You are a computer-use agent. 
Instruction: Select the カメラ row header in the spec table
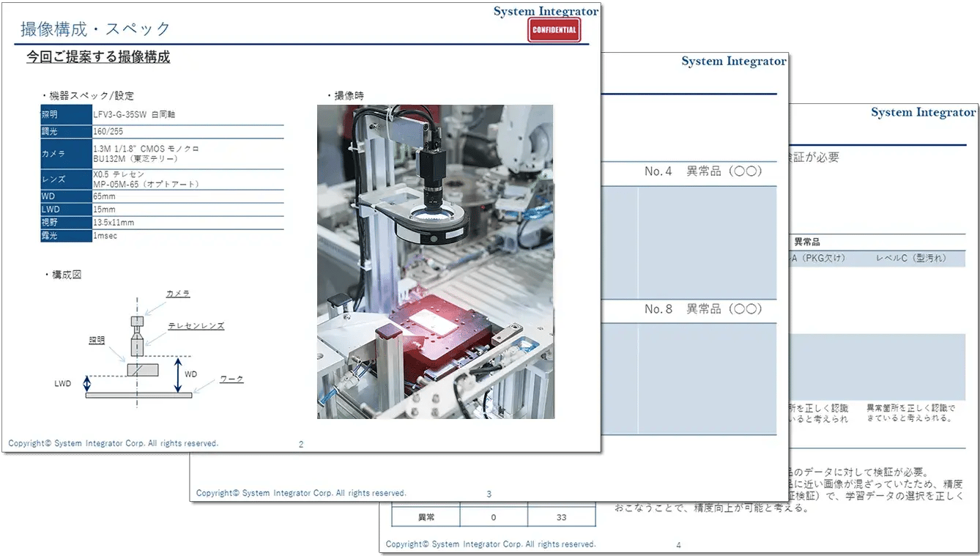point(65,154)
